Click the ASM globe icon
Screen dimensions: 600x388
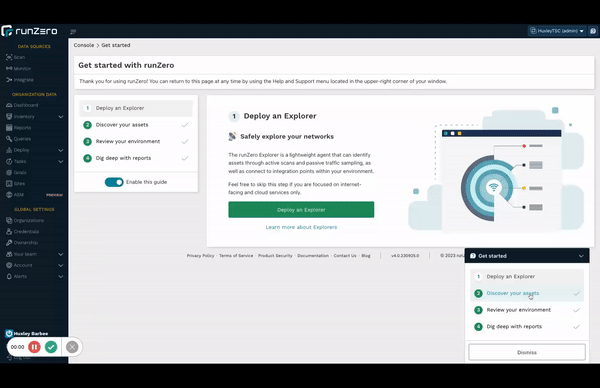pos(9,194)
